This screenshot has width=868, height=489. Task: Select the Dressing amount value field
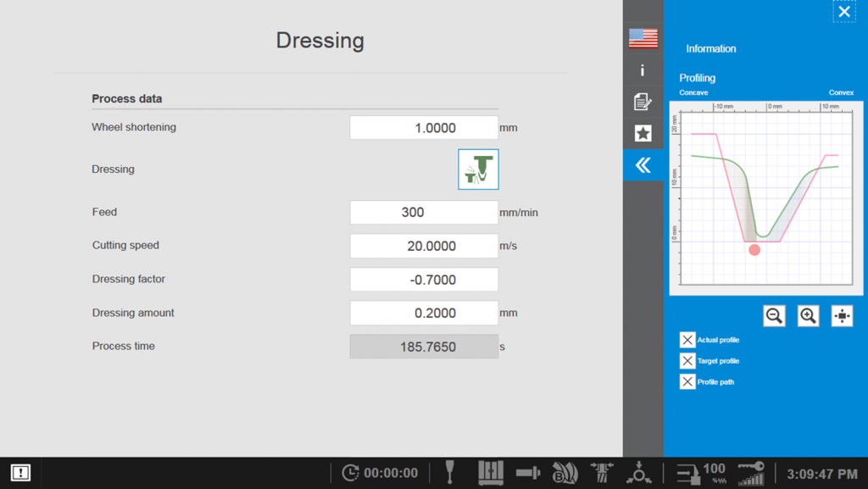coord(424,313)
